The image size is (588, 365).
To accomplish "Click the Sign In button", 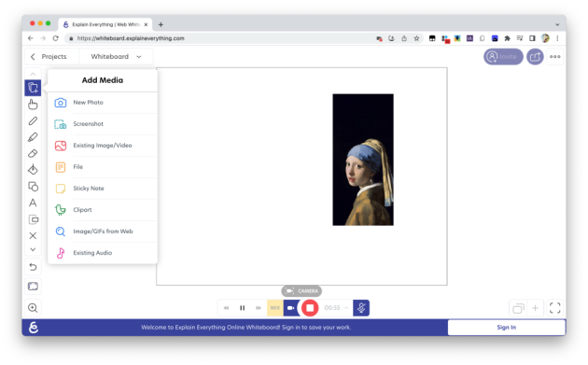I will click(506, 328).
